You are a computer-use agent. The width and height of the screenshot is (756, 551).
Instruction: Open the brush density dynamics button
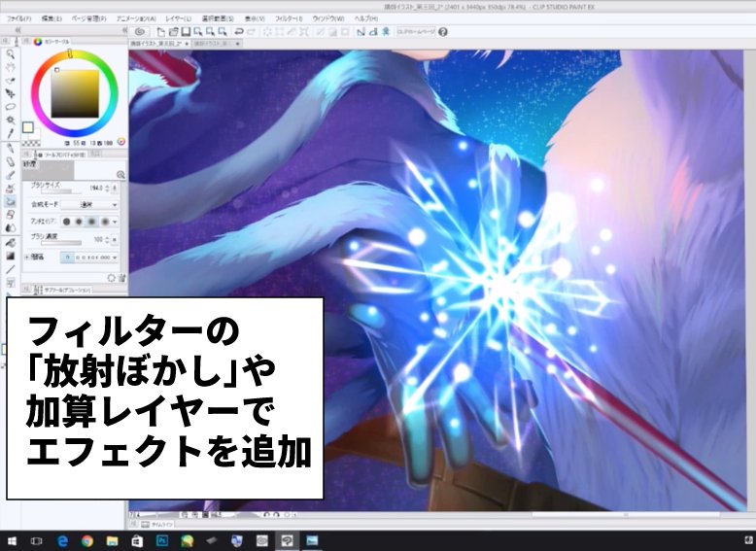click(115, 240)
